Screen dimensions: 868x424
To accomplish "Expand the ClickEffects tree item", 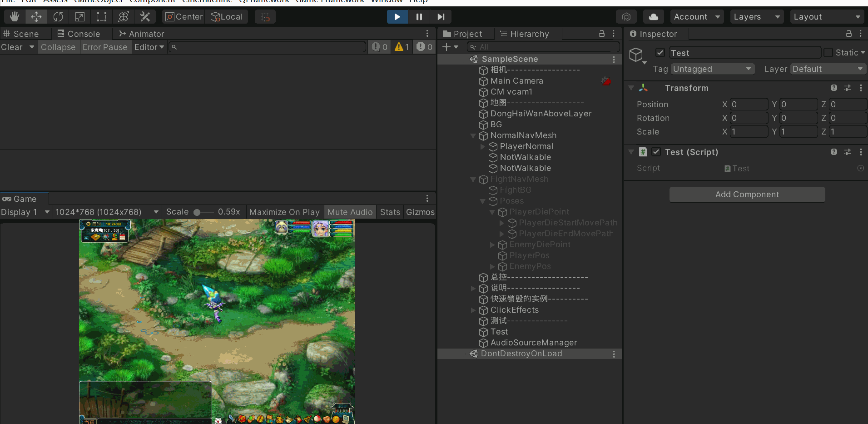I will click(473, 310).
